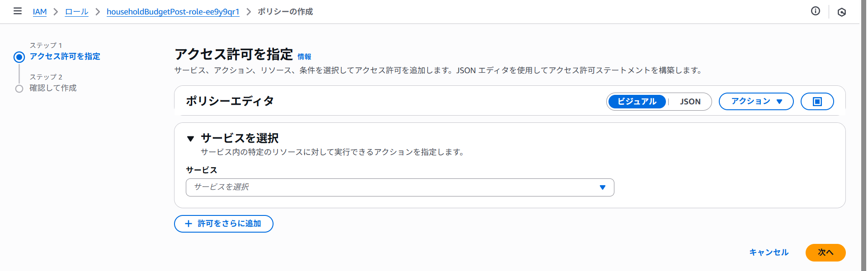Click the 情報 info link
Image resolution: width=868 pixels, height=271 pixels.
tap(304, 57)
